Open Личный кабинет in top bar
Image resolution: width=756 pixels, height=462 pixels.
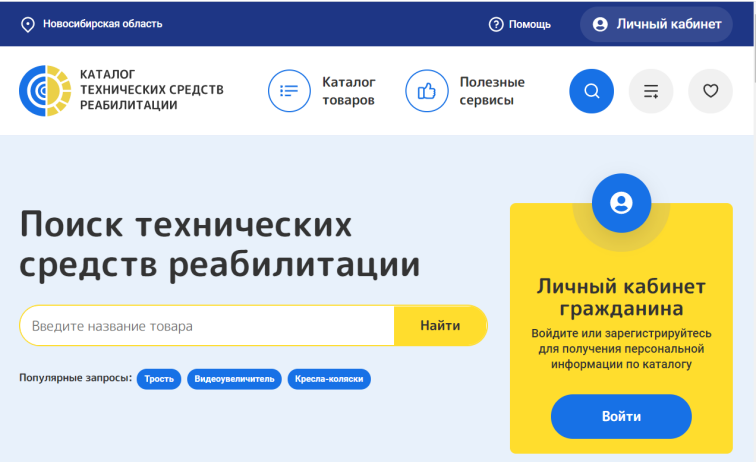pyautogui.click(x=656, y=24)
